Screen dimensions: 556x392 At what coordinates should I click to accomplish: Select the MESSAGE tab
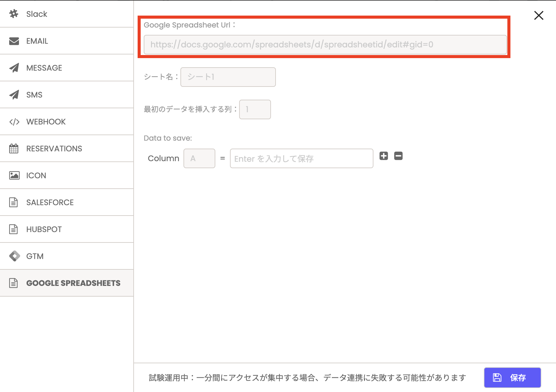click(x=67, y=68)
